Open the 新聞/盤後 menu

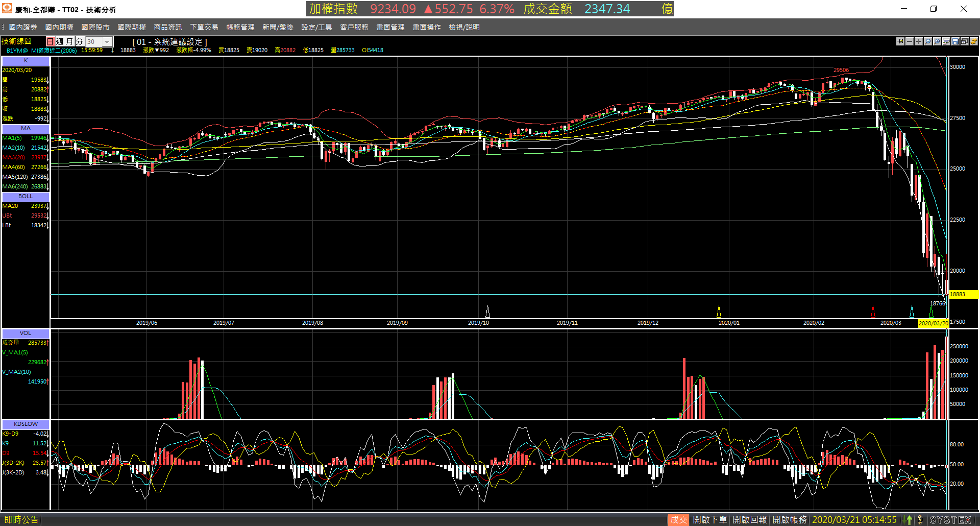[278, 27]
